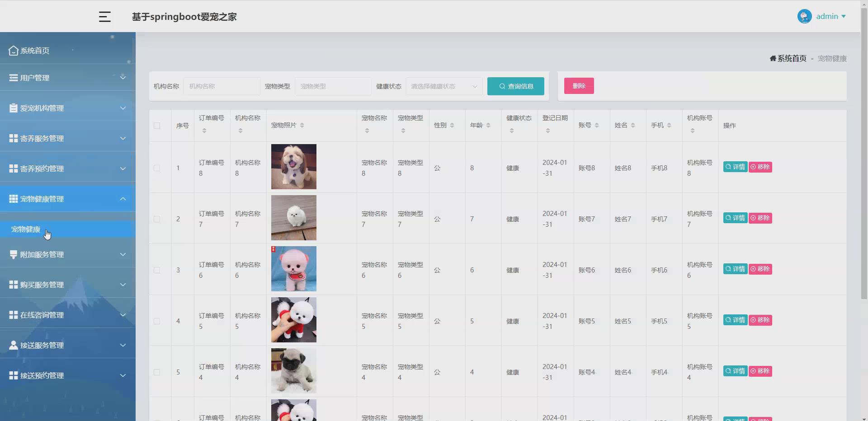Check the select-all header checkbox

(x=157, y=126)
